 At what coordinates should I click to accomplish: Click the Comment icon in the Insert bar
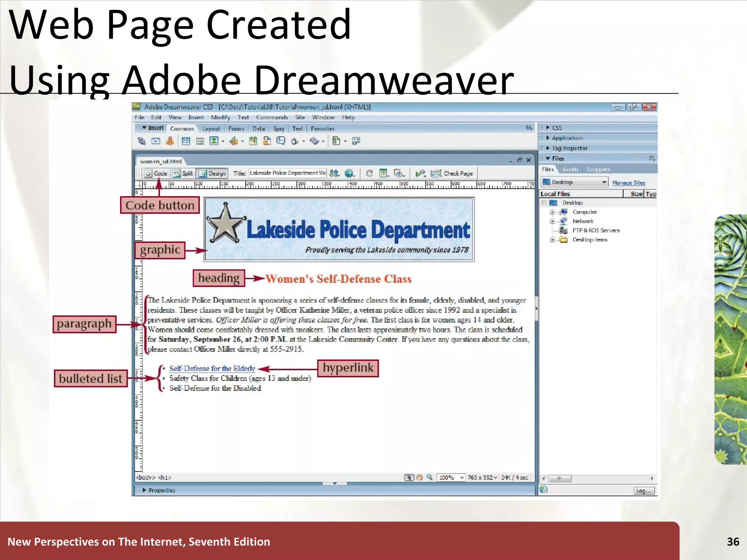(x=281, y=141)
